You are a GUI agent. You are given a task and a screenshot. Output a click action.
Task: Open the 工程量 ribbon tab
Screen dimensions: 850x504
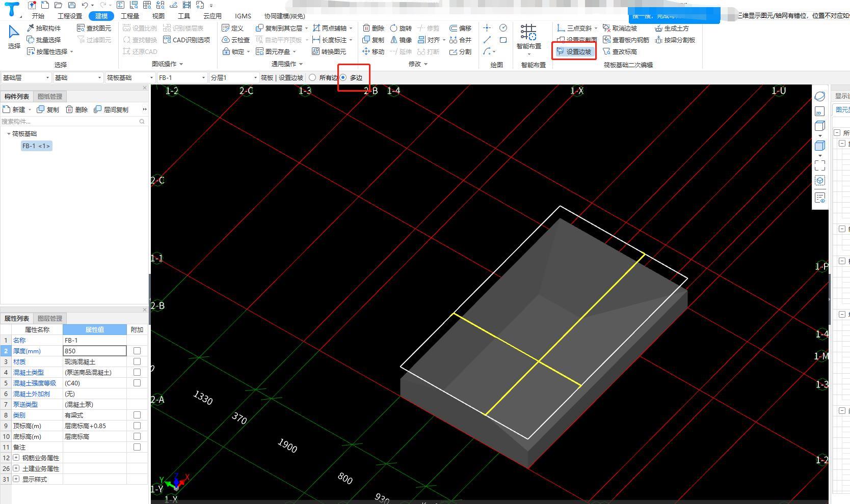(x=130, y=16)
